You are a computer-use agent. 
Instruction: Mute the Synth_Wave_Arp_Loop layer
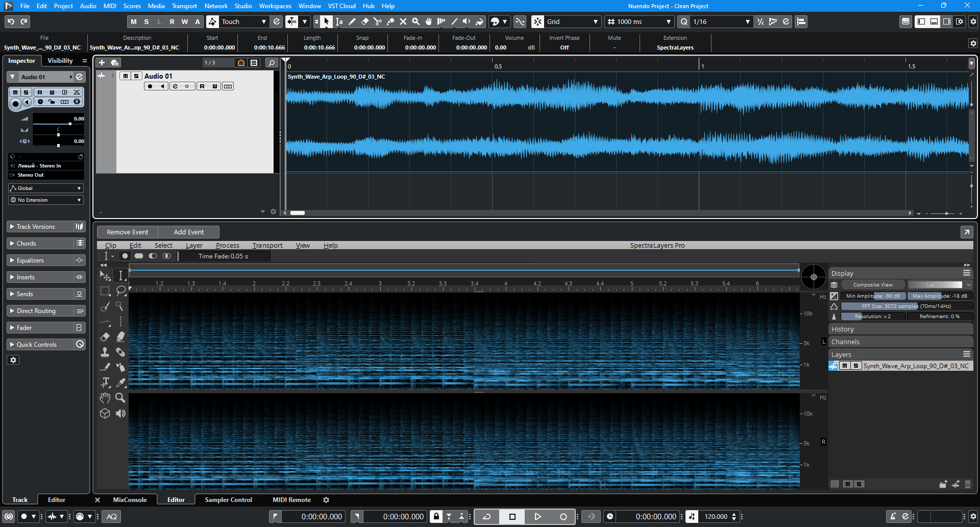[845, 366]
